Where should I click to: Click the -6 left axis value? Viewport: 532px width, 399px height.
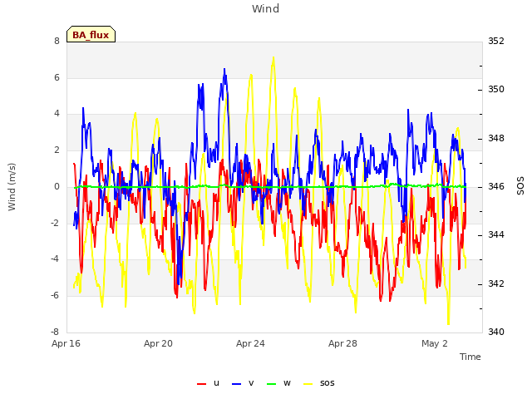tap(55, 296)
